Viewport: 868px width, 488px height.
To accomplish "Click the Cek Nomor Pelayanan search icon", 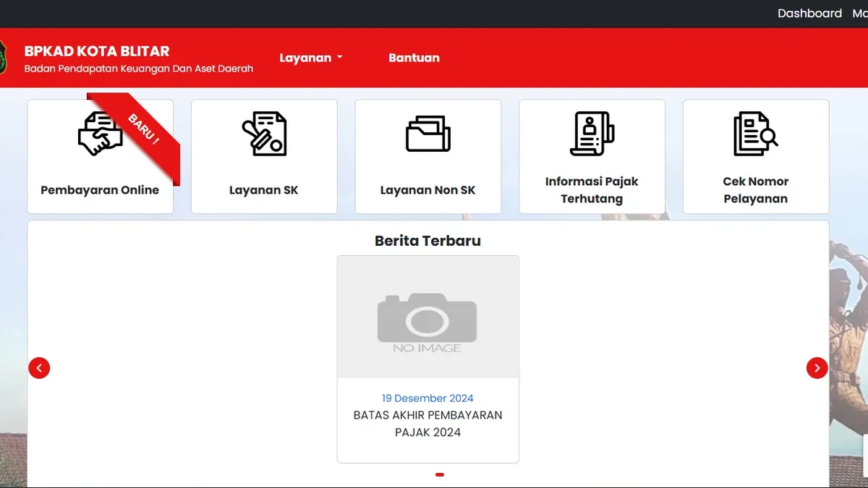I will (x=756, y=134).
